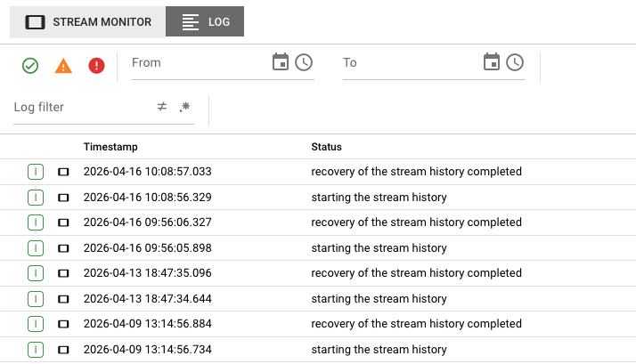This screenshot has width=636, height=364.
Task: Click stream icon of 10:08:57.033 row
Action: [63, 172]
